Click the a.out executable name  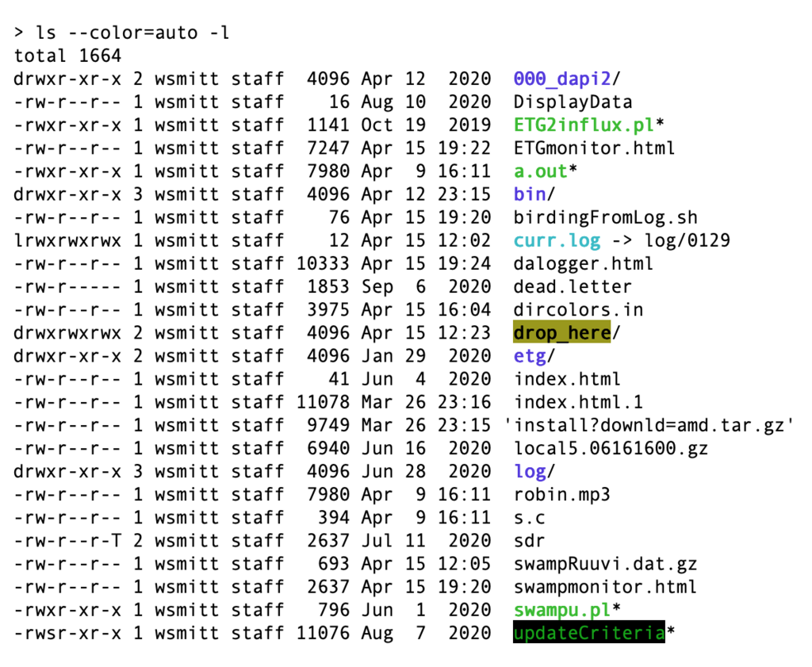coord(540,171)
